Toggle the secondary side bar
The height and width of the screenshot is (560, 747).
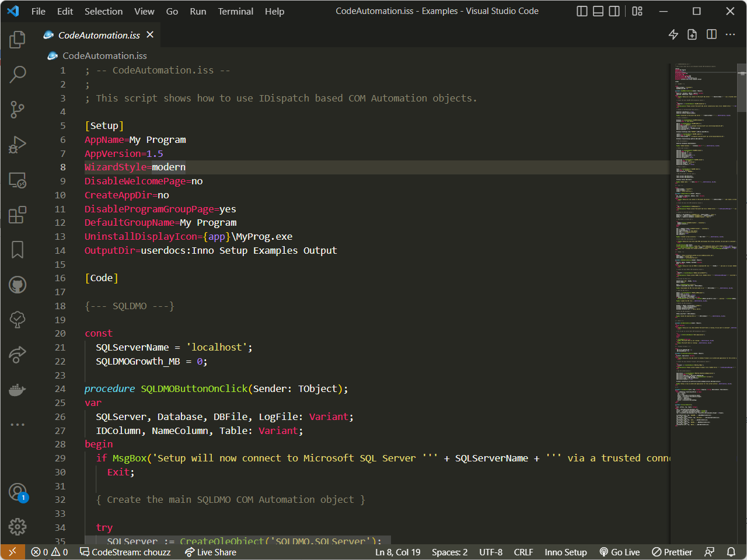[x=615, y=11]
